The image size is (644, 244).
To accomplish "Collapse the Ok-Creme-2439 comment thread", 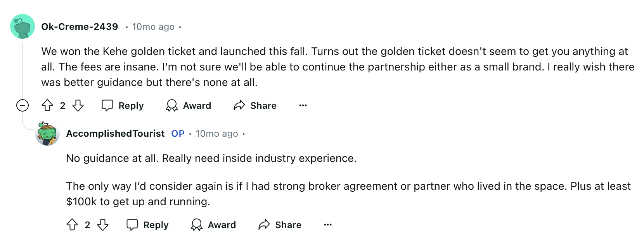I will click(23, 105).
